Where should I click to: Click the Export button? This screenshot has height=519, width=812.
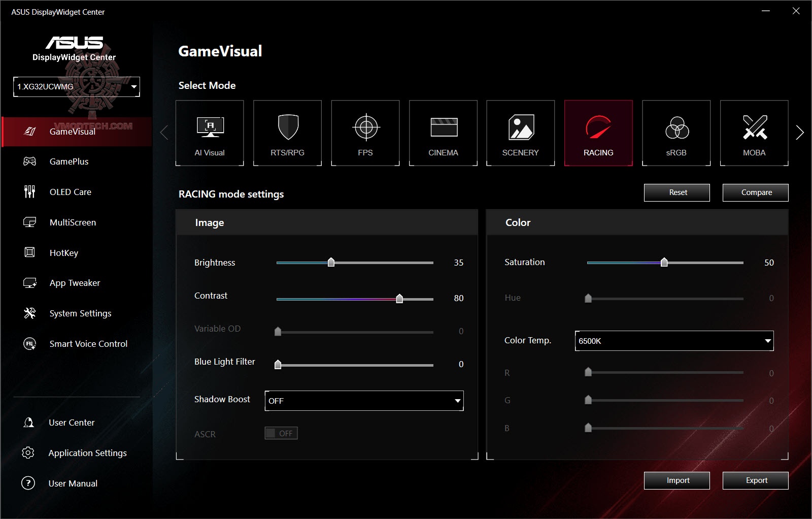tap(756, 480)
